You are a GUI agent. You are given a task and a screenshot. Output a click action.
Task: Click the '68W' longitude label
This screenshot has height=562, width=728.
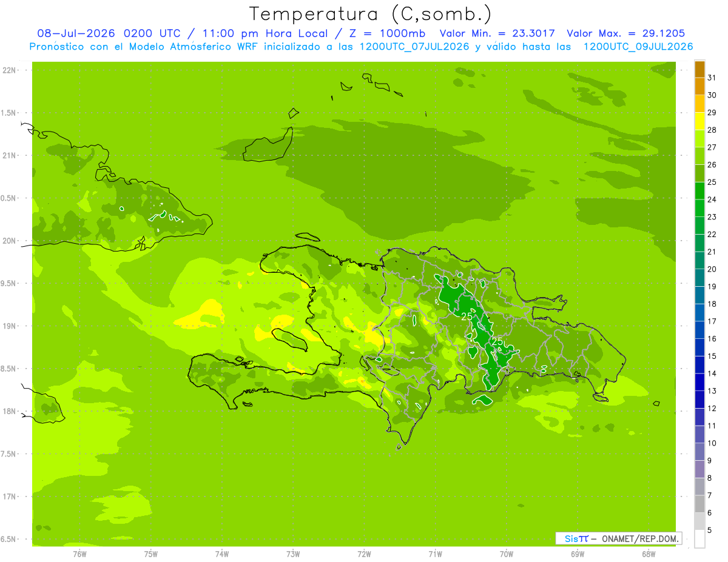(x=649, y=554)
